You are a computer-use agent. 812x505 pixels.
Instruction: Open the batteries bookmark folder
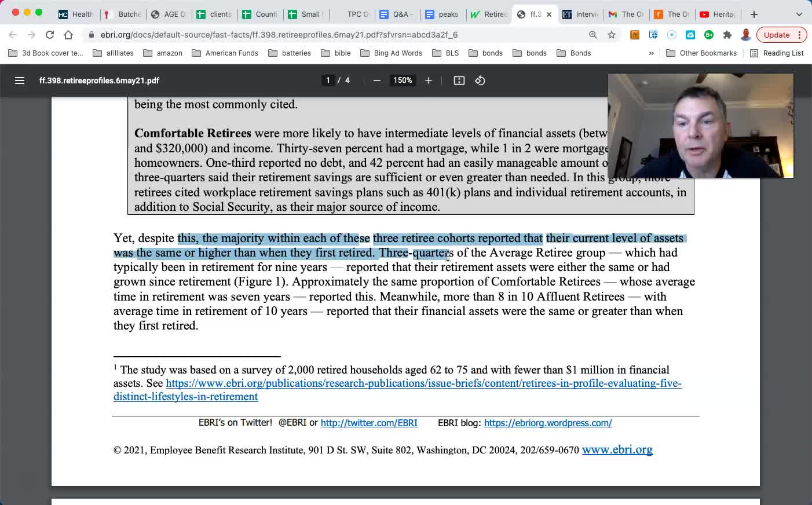290,53
